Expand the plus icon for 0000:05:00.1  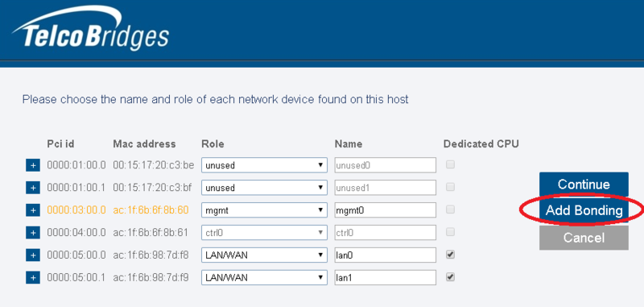coord(33,277)
